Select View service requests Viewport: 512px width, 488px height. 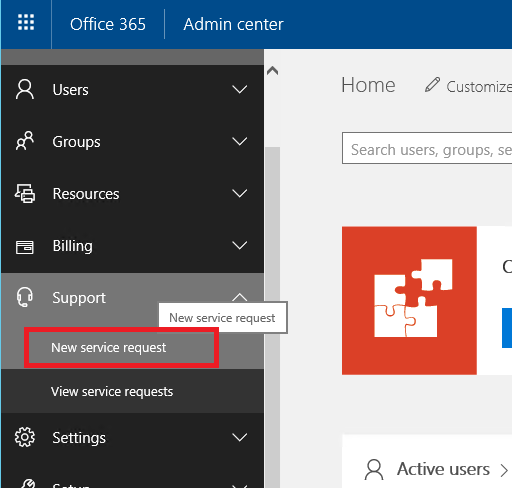[x=132, y=391]
